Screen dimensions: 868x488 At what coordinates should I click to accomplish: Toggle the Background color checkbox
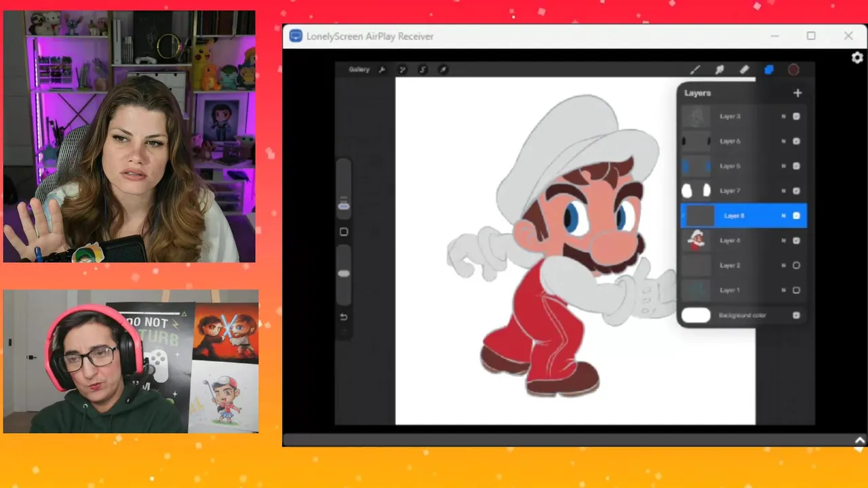click(x=796, y=315)
